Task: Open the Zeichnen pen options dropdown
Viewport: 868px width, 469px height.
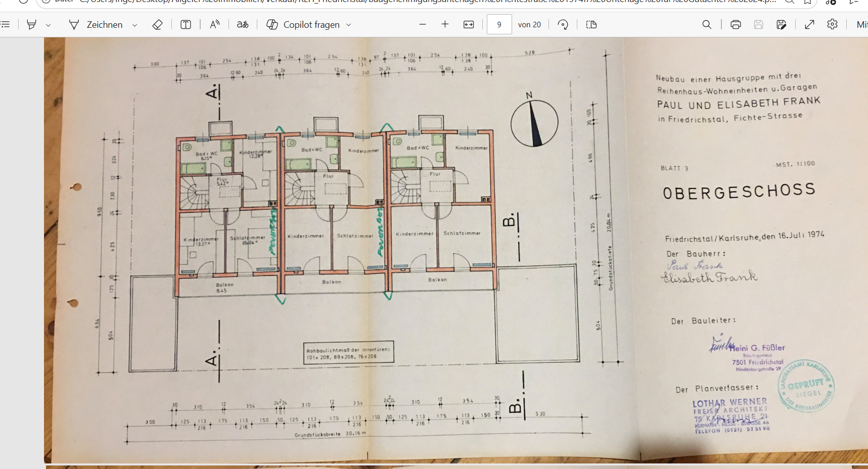Action: pyautogui.click(x=134, y=25)
